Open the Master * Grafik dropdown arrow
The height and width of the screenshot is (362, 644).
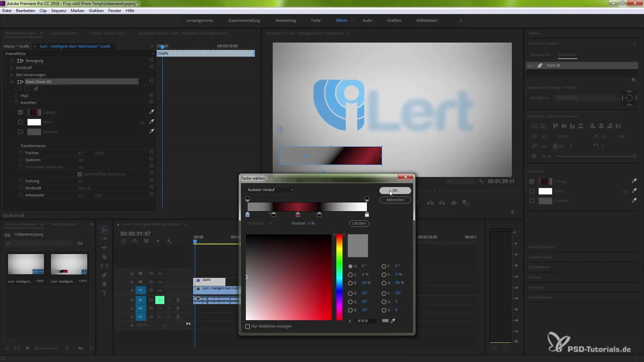pyautogui.click(x=35, y=46)
